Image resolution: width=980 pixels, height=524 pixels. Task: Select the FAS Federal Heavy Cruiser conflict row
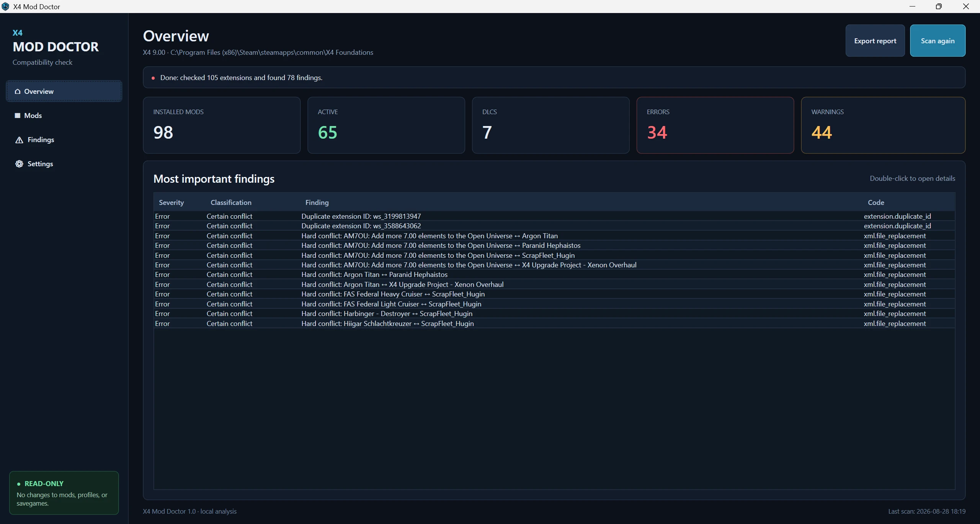click(x=554, y=294)
